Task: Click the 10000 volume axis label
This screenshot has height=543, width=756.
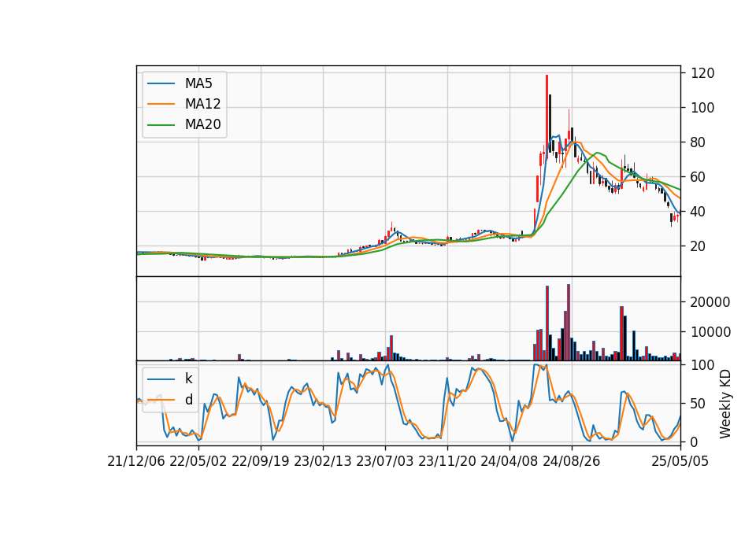Action: [710, 332]
